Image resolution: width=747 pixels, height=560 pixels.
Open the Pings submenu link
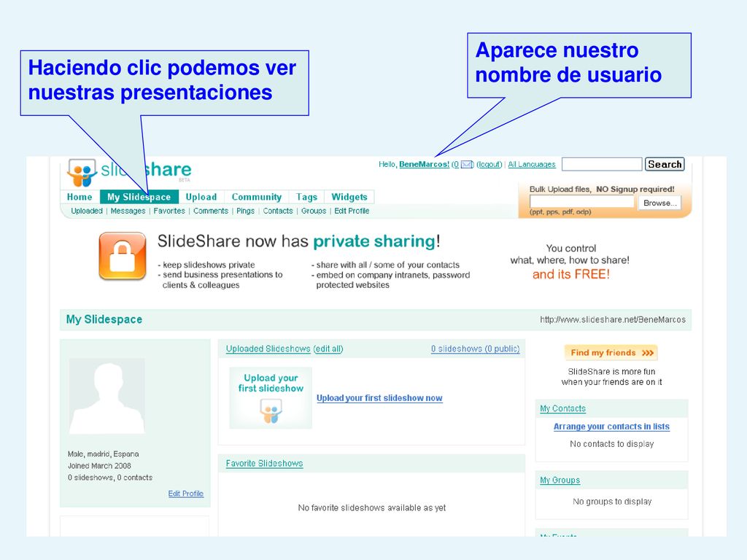[245, 211]
